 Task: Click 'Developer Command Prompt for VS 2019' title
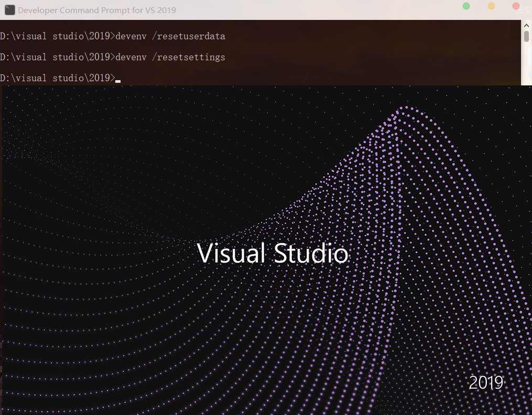tap(97, 10)
